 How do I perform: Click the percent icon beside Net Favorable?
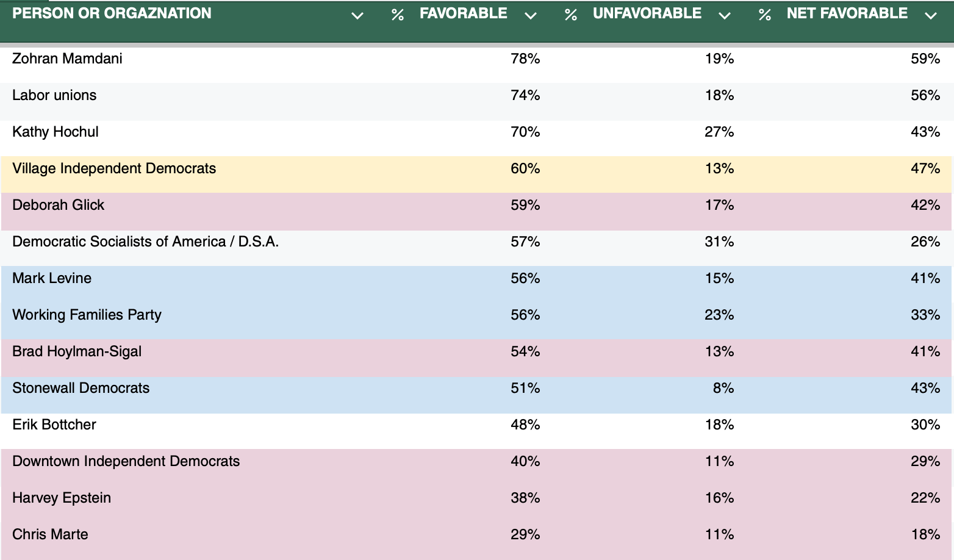[765, 15]
